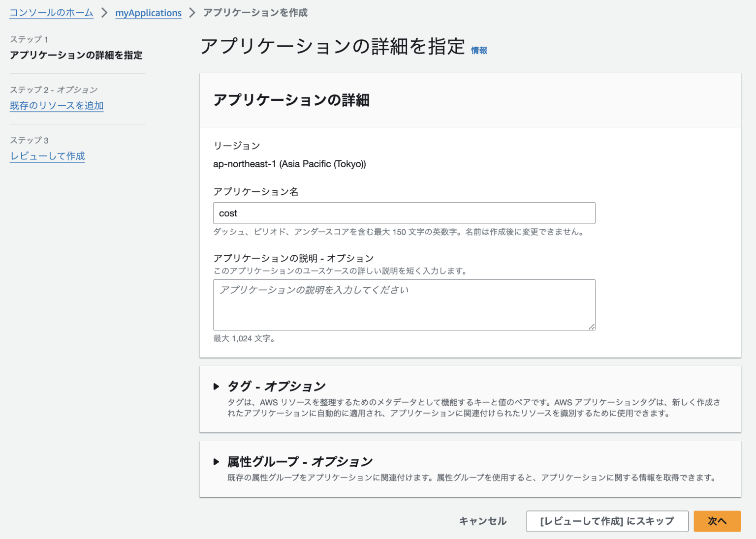
Task: Open the コンソールのホーム breadcrumb link
Action: (51, 13)
